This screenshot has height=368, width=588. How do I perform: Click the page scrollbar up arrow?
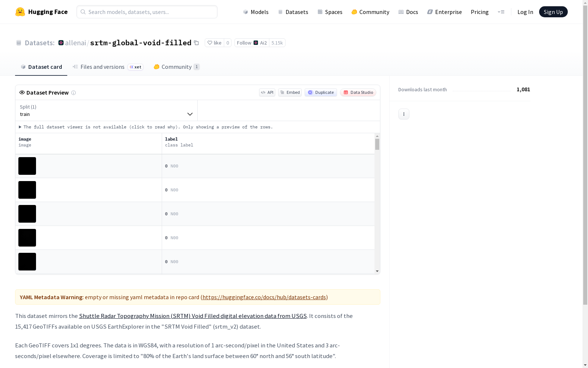(585, 3)
